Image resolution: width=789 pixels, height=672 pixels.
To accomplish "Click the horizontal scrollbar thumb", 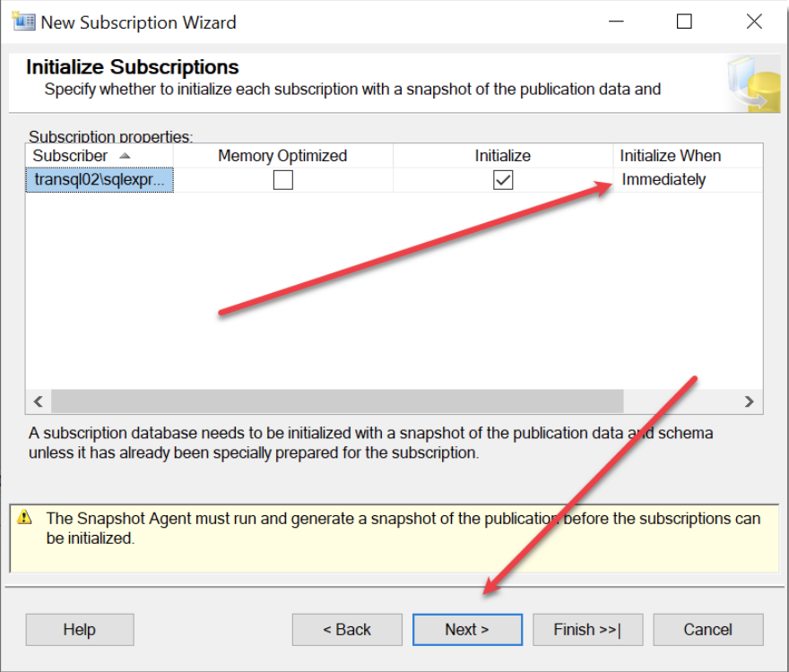I will 337,401.
